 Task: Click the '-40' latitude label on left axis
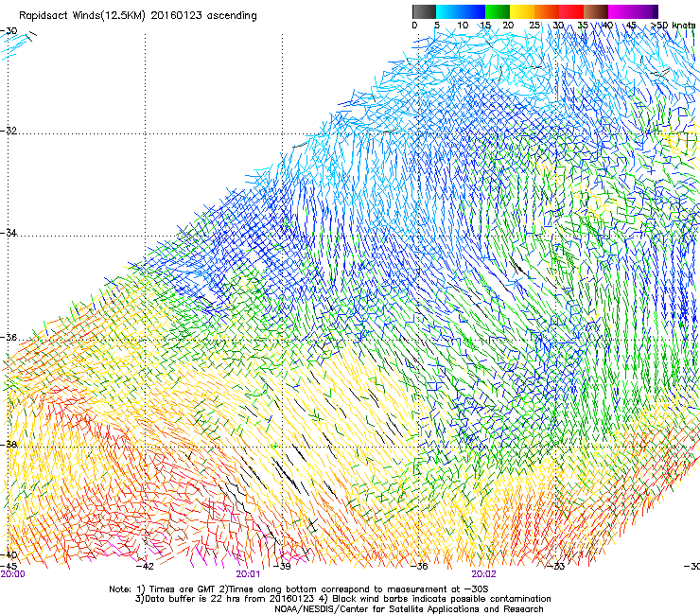pos(9,554)
